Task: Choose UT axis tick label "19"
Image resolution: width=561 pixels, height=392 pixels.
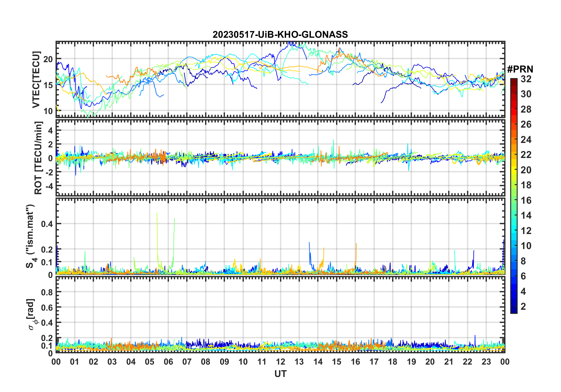Action: pos(411,362)
